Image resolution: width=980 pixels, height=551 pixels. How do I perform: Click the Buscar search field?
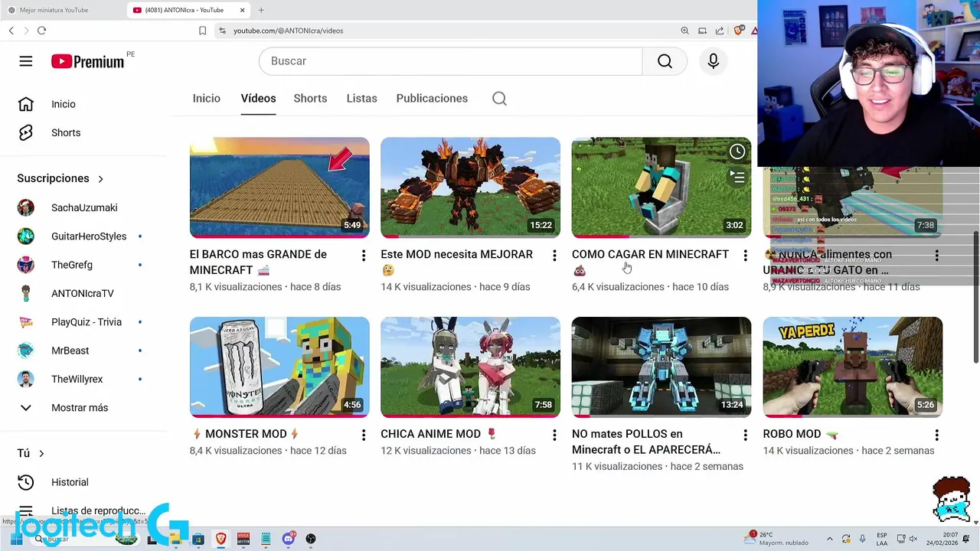(x=450, y=61)
